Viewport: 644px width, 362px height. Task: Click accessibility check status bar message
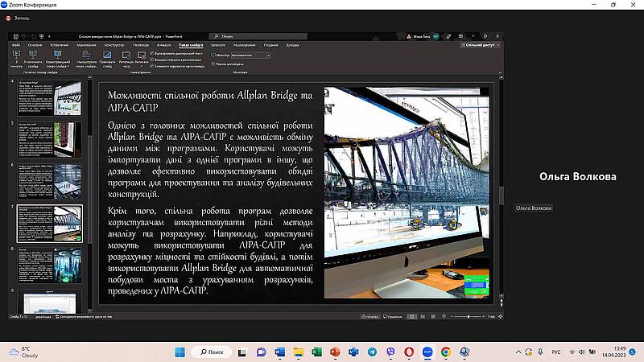[x=84, y=316]
